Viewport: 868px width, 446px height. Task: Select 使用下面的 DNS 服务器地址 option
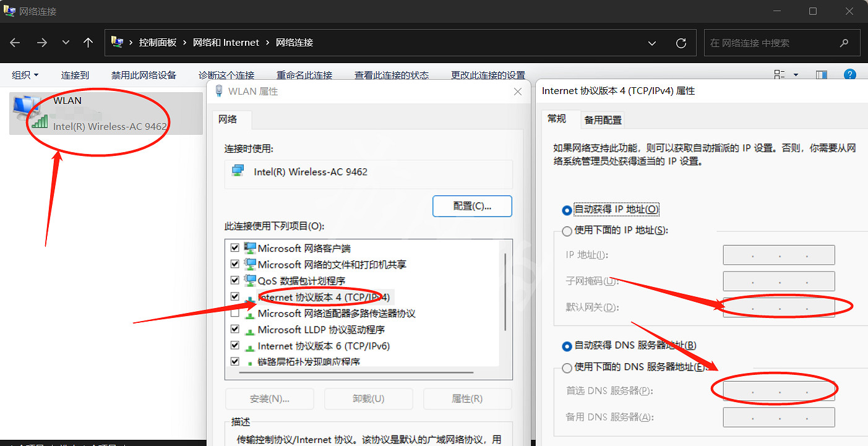(x=567, y=367)
